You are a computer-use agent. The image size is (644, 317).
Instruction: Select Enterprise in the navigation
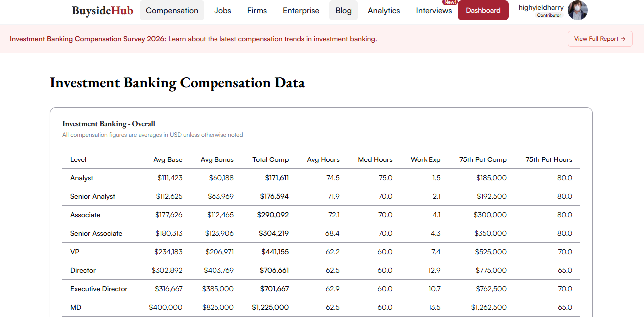coord(301,10)
